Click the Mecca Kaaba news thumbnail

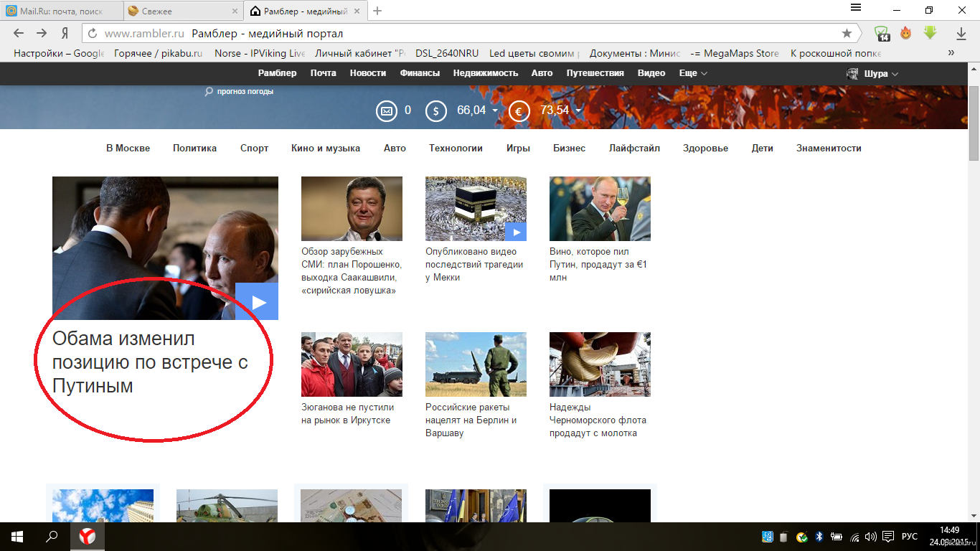pyautogui.click(x=475, y=208)
